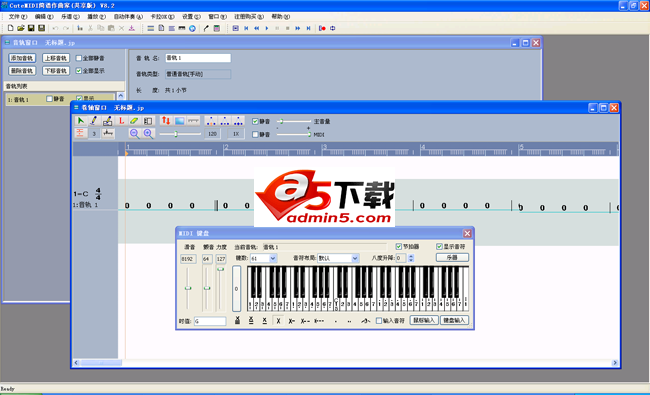This screenshot has width=650, height=395.
Task: Click the MIDI volume slider handle
Action: click(309, 134)
